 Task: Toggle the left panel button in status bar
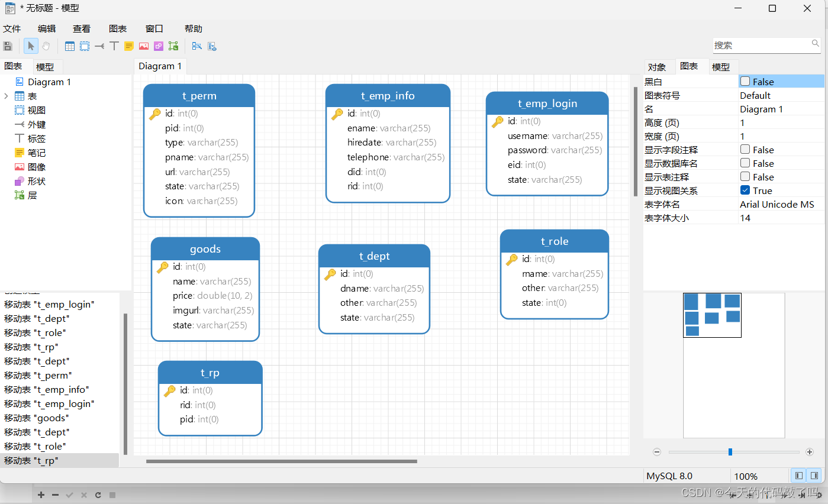(799, 476)
